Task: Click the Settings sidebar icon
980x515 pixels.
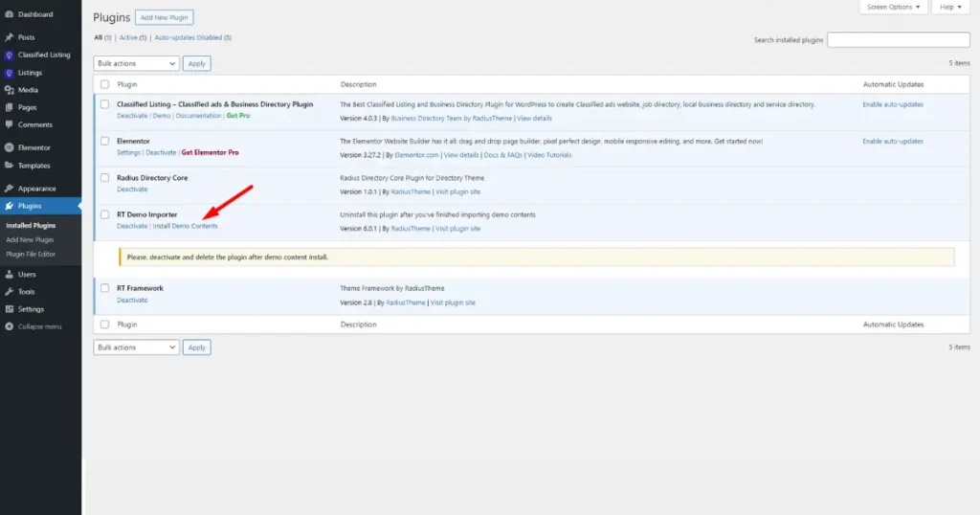Action: click(9, 309)
